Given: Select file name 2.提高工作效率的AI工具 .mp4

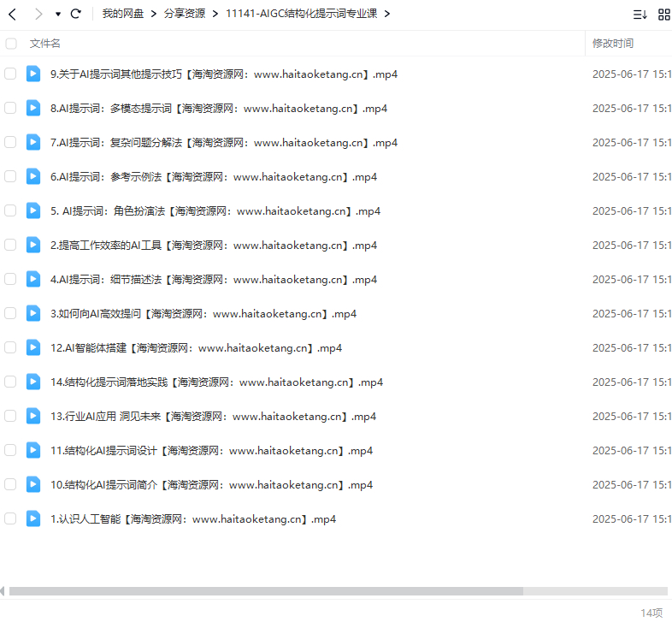Looking at the screenshot, I should 214,246.
